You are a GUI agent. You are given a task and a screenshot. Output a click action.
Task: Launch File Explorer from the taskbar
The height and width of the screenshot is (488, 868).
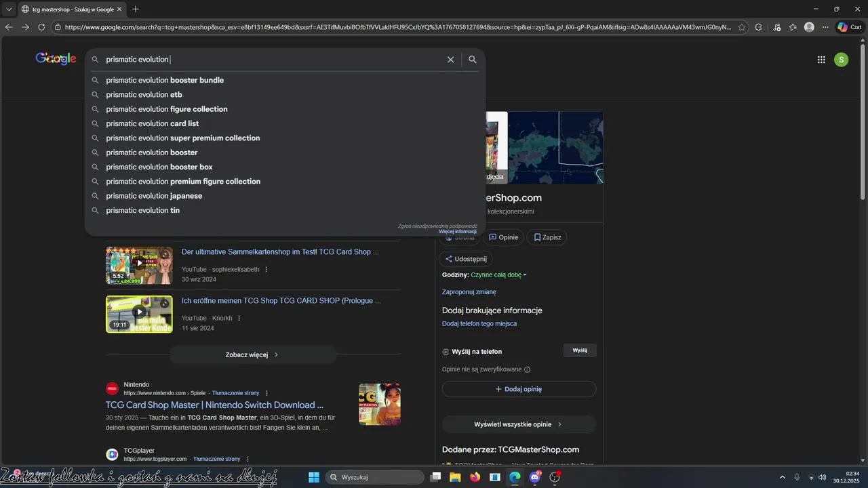pyautogui.click(x=455, y=477)
